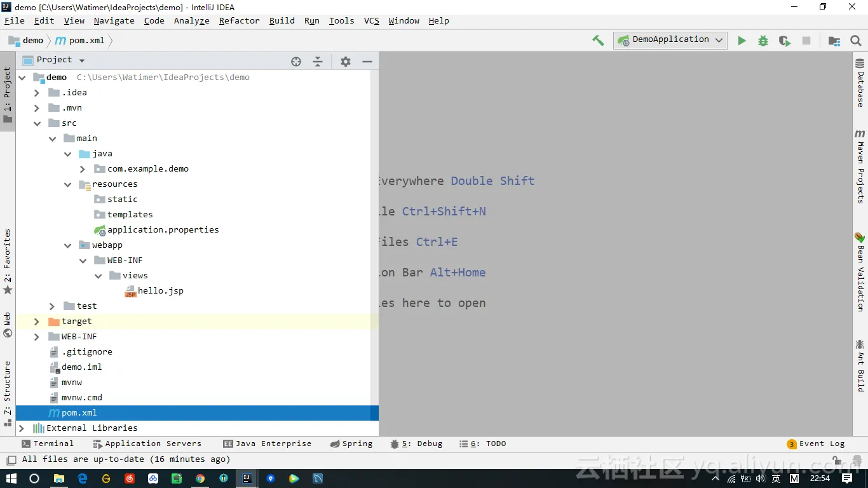Collapse the resources folder
868x488 pixels.
pos(67,184)
